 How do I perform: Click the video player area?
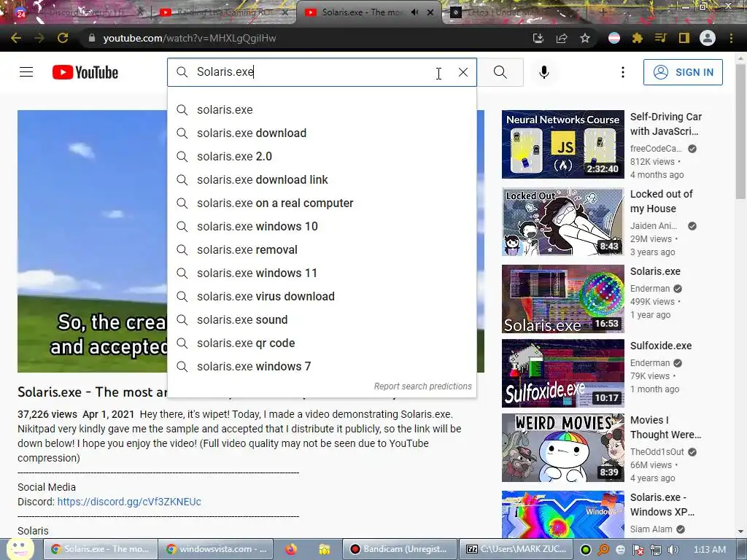(93, 241)
